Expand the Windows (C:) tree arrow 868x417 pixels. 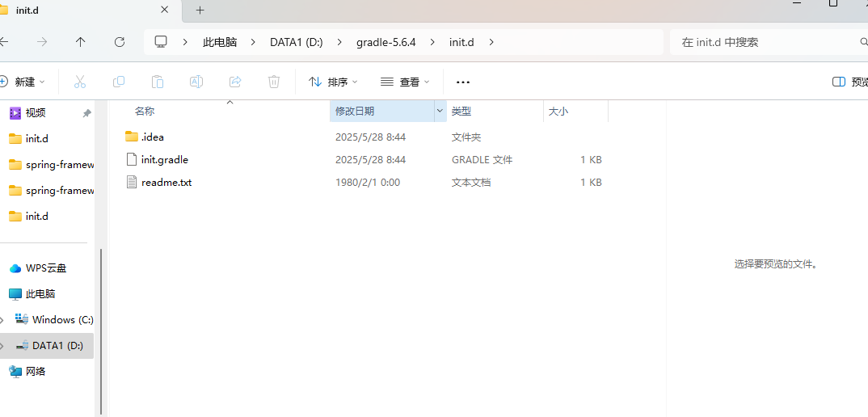pos(2,319)
